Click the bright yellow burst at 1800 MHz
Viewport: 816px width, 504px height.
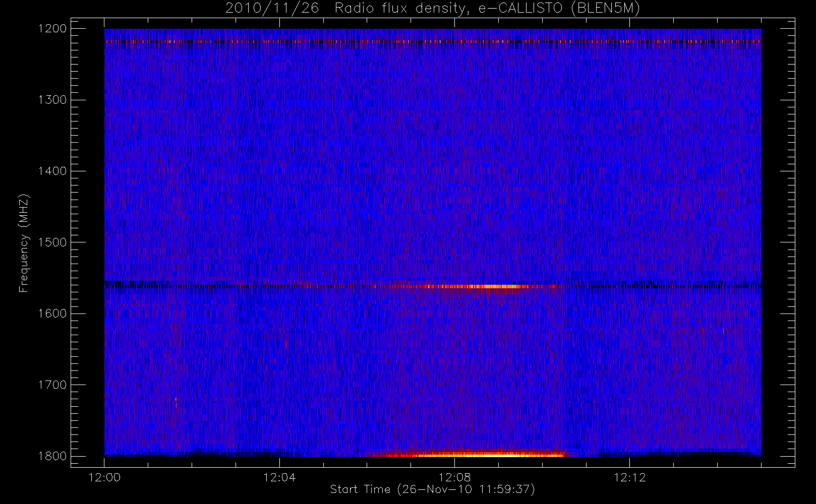pyautogui.click(x=469, y=455)
